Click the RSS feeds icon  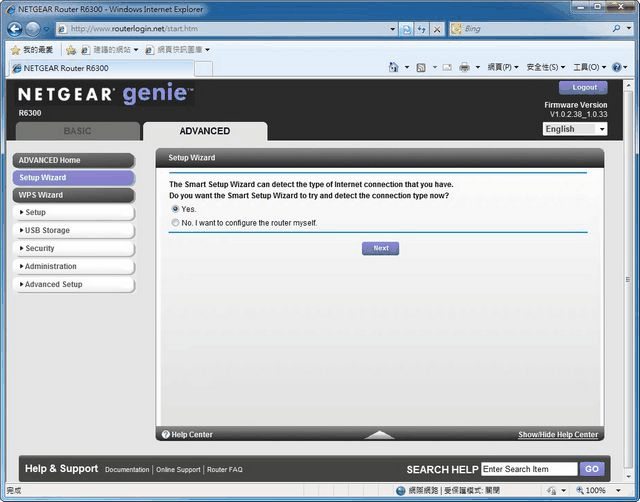pyautogui.click(x=421, y=67)
